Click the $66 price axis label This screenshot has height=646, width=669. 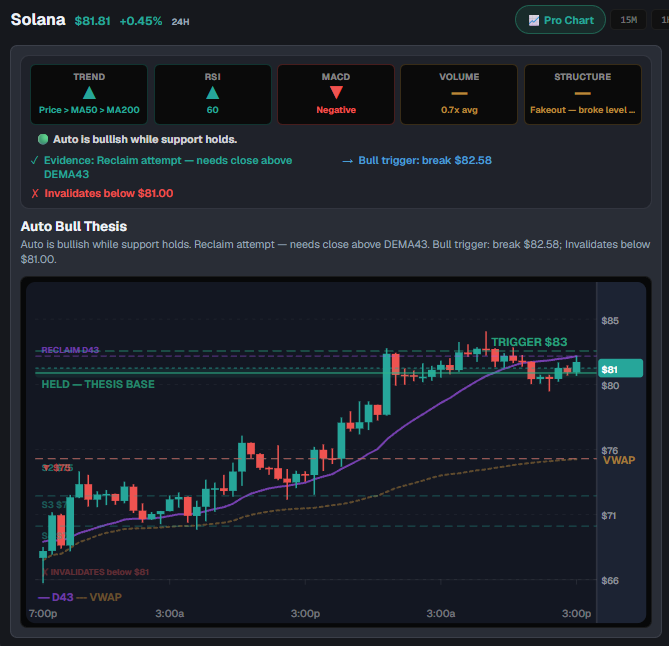tap(610, 581)
